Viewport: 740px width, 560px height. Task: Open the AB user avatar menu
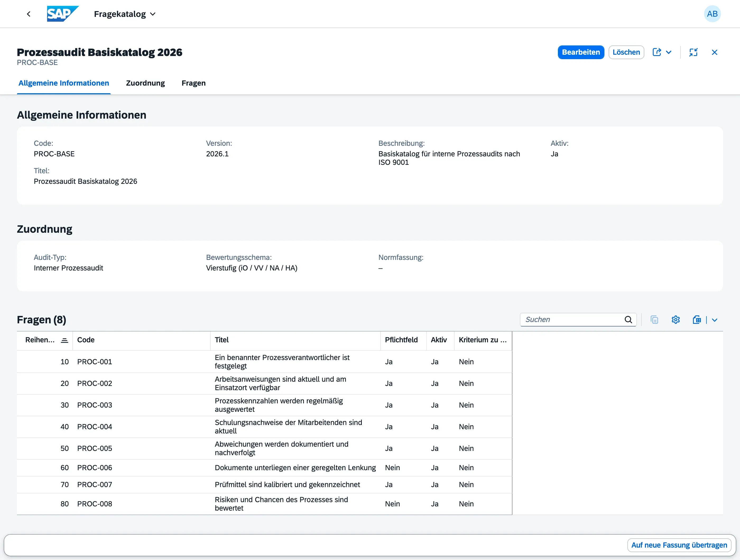[x=712, y=14]
